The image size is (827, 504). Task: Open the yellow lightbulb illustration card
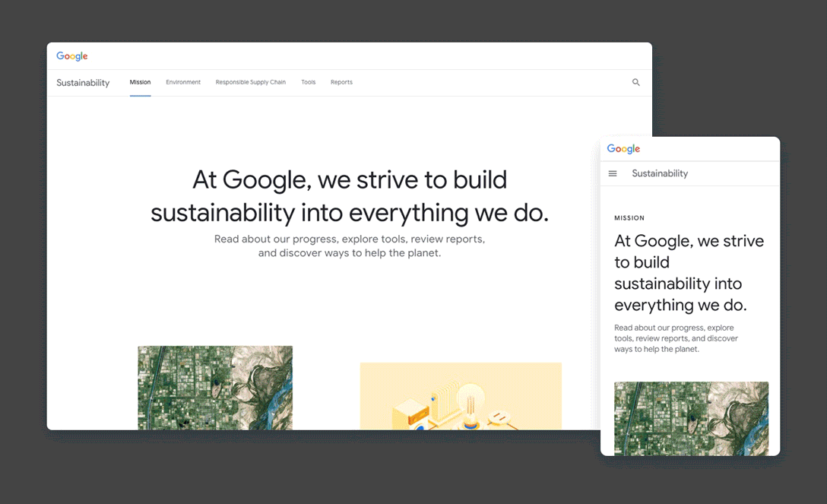point(461,397)
